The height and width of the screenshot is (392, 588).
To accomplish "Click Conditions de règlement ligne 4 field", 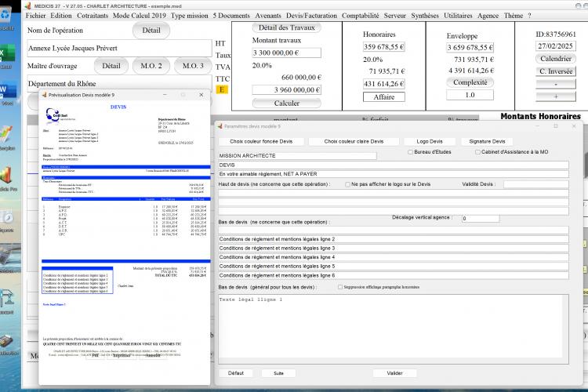I will 394,257.
